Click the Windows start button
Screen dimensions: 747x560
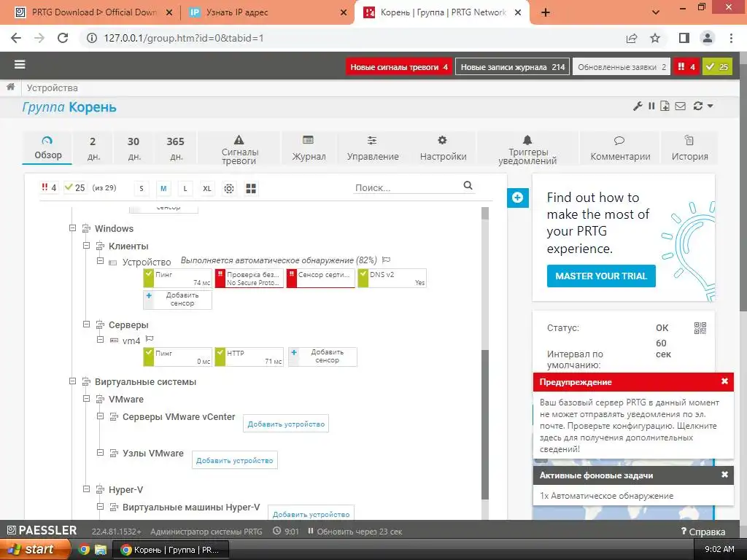pos(35,549)
